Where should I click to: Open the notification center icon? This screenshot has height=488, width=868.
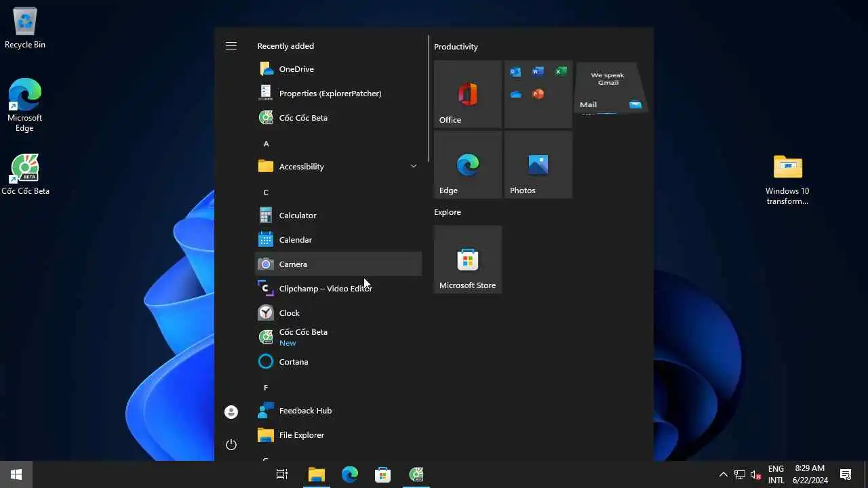click(x=846, y=474)
